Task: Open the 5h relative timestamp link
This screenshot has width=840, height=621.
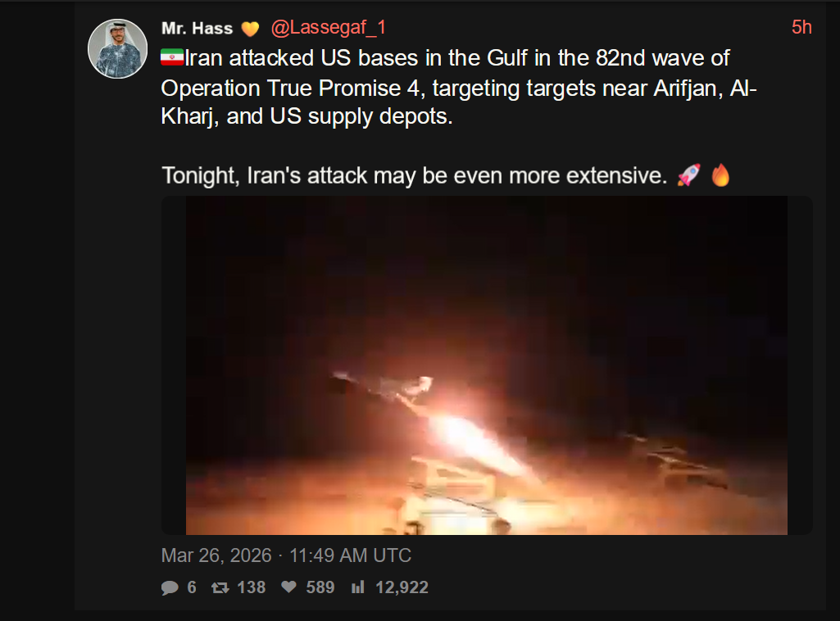Action: click(801, 27)
